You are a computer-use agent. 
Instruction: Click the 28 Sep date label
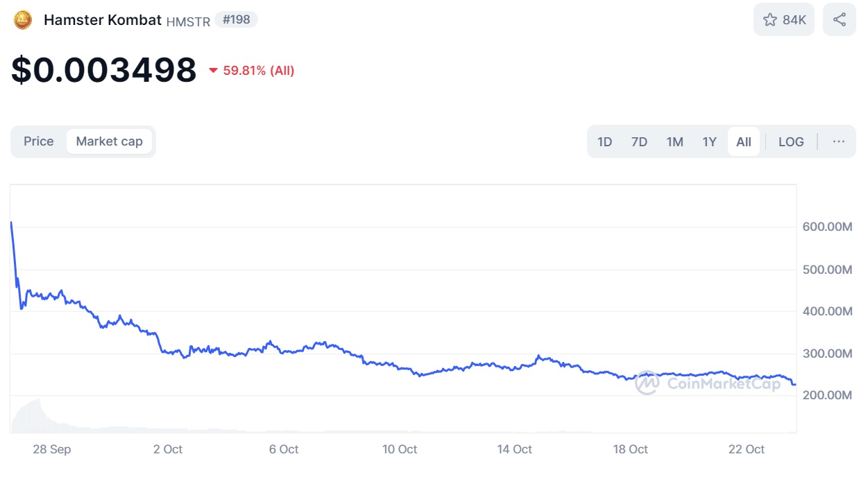tap(52, 449)
